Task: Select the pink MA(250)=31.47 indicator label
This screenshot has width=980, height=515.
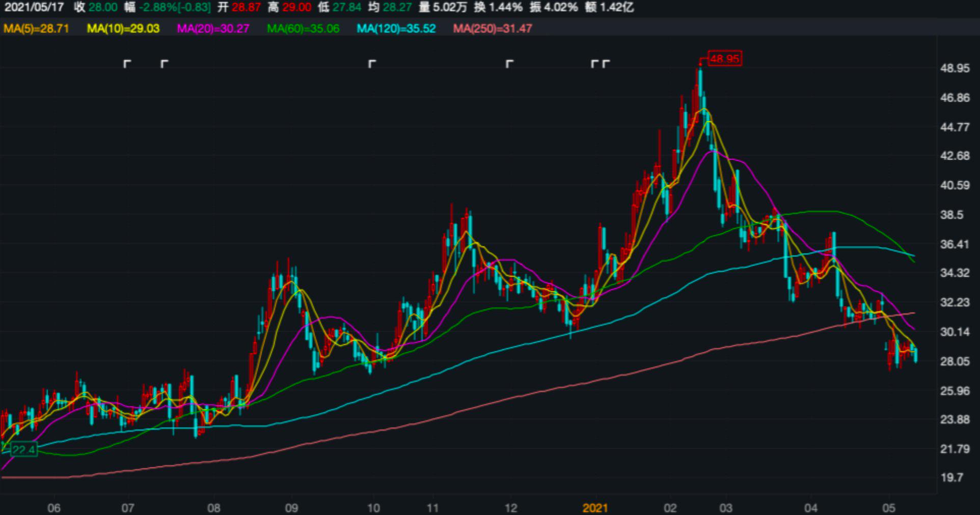Action: point(493,28)
